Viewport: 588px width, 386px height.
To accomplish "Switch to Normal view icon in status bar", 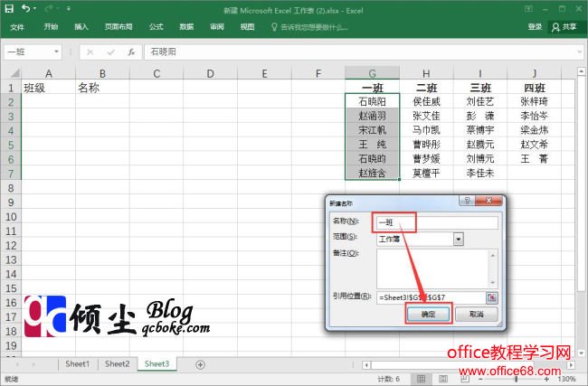I will point(422,379).
